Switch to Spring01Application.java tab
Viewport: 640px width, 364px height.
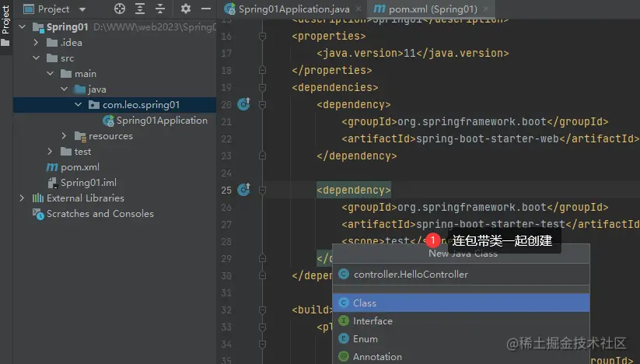(294, 9)
